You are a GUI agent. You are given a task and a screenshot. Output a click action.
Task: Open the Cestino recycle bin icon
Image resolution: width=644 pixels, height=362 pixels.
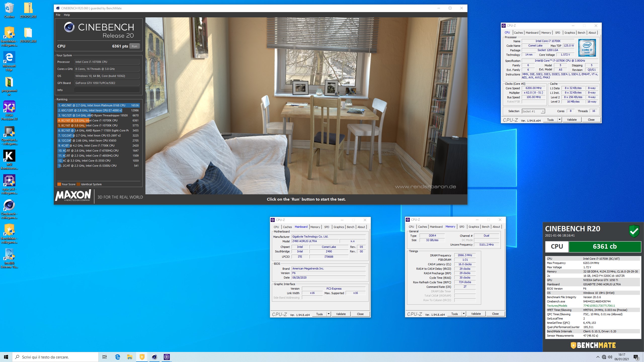pos(9,10)
